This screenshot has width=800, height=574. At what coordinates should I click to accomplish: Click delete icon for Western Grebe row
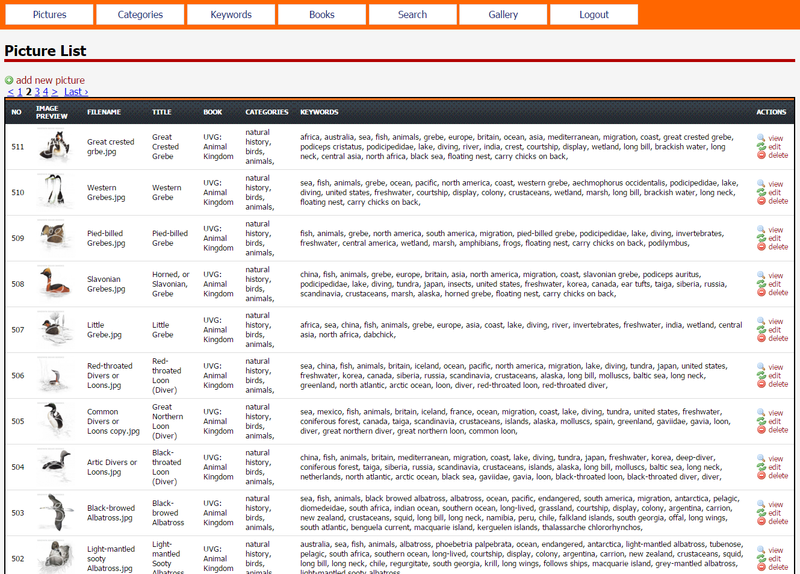tap(761, 201)
